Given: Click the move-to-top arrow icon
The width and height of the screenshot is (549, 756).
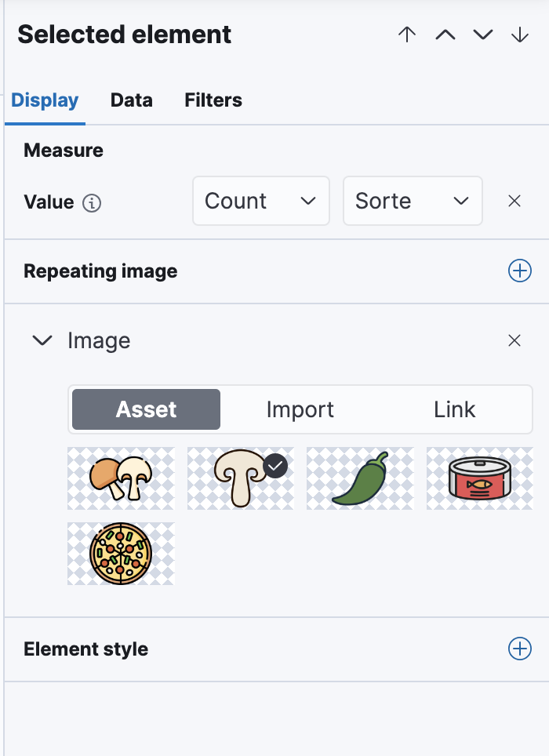Looking at the screenshot, I should click(x=406, y=35).
